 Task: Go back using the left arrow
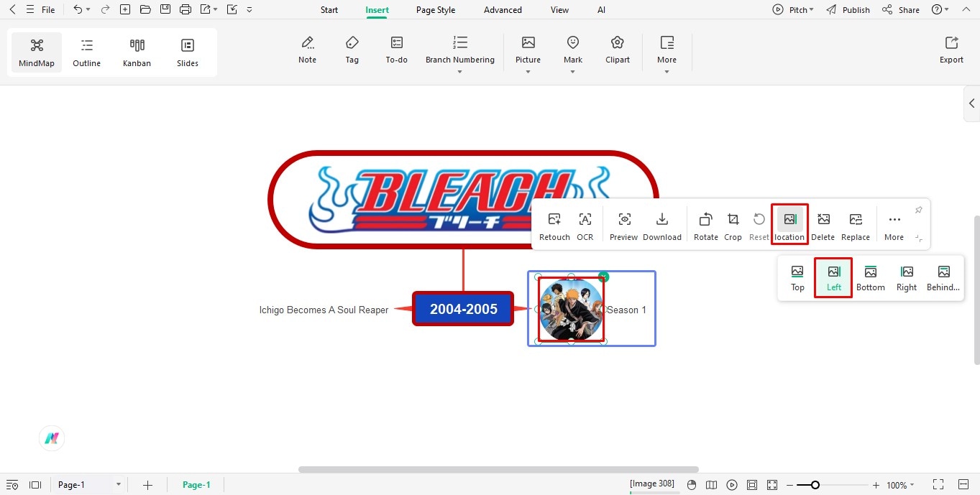(12, 10)
